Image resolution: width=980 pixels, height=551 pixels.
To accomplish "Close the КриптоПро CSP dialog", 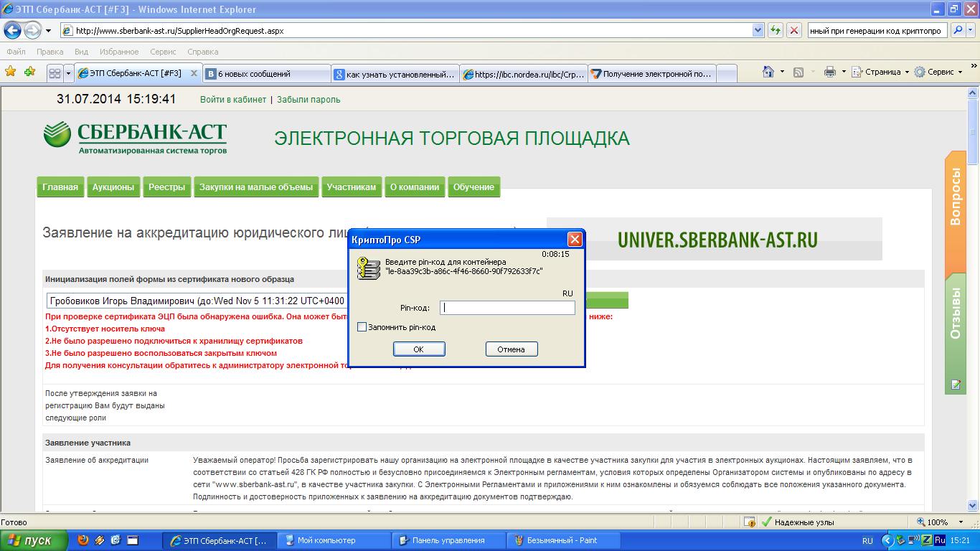I will (575, 240).
